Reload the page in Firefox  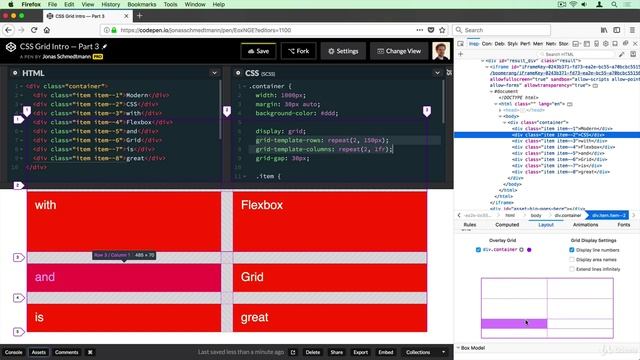click(34, 30)
